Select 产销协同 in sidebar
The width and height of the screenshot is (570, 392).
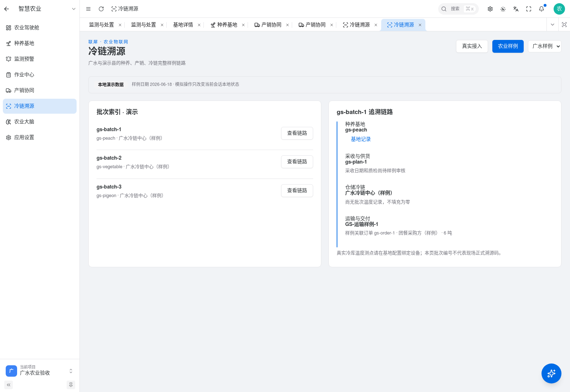tap(40, 91)
